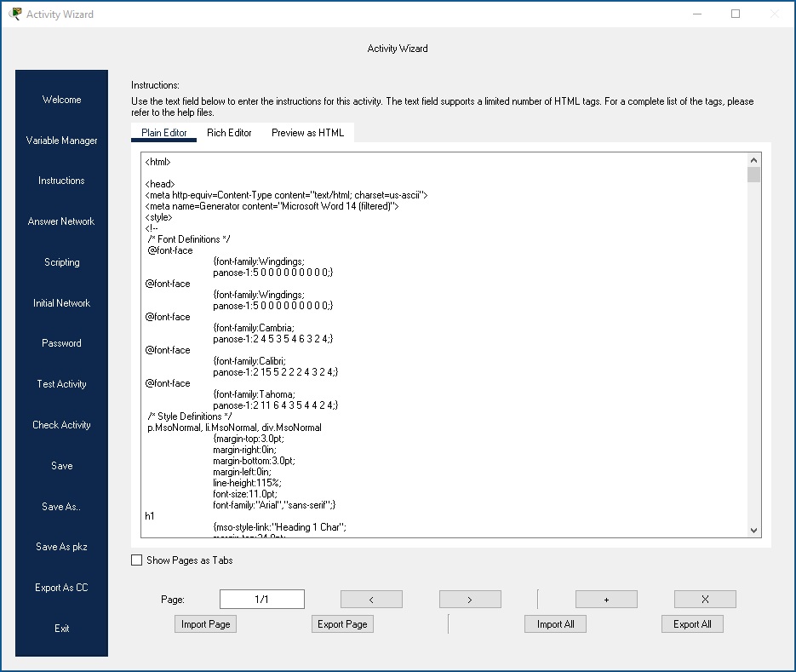The width and height of the screenshot is (796, 672).
Task: Maximize the Activity Wizard window
Action: pos(735,14)
